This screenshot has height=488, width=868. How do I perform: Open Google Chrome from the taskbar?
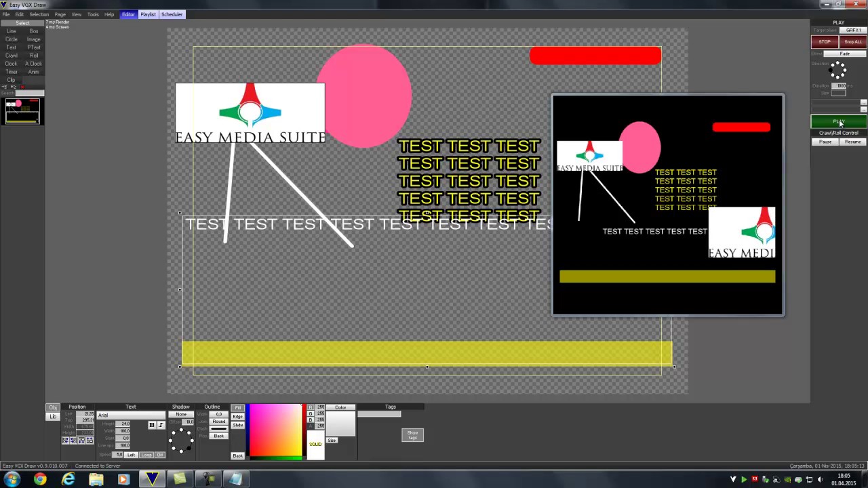click(x=40, y=479)
